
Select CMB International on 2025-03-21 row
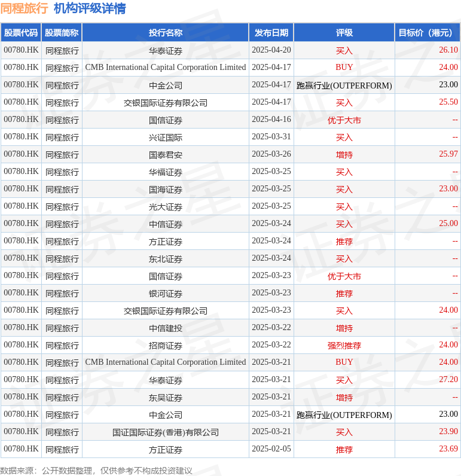tap(166, 362)
